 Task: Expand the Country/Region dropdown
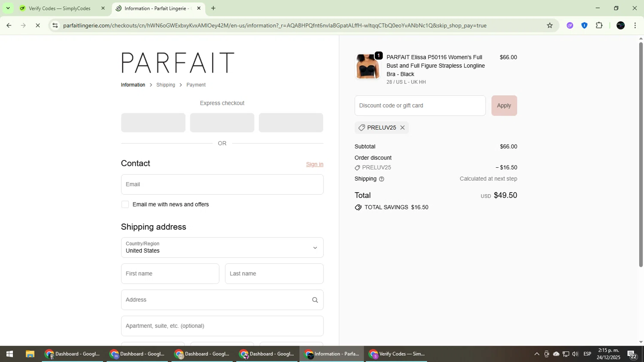tap(222, 247)
